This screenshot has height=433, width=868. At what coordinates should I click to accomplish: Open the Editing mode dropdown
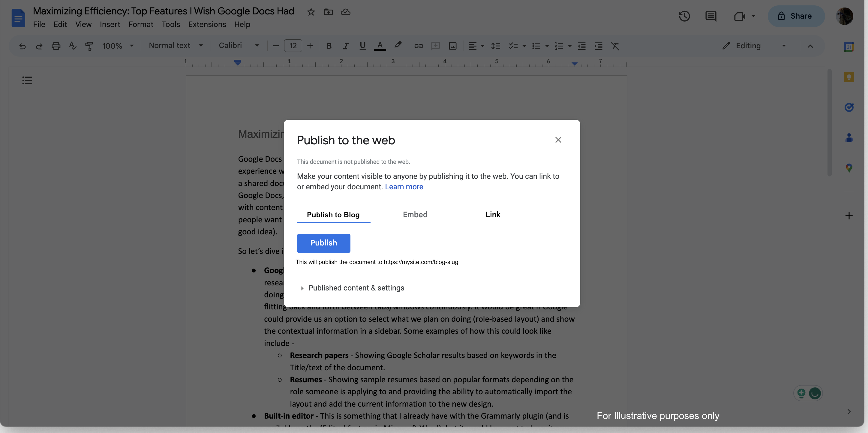tap(755, 46)
